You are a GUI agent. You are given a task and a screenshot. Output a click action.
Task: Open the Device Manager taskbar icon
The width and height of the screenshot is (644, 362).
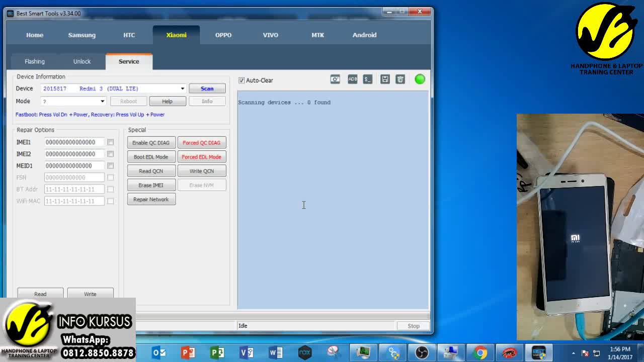(451, 352)
